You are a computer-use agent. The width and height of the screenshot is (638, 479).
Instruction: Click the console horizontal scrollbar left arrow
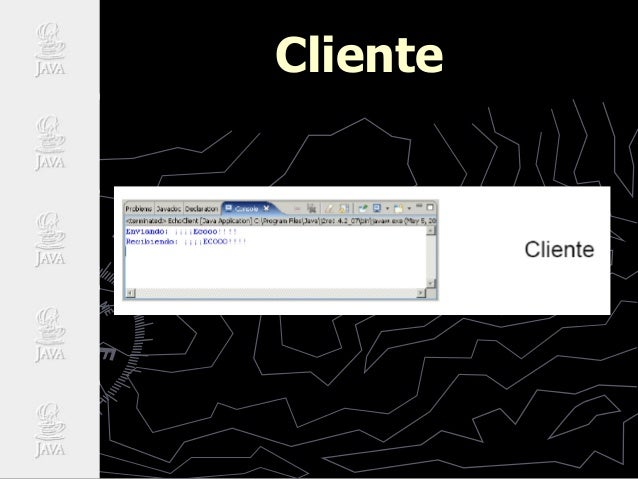[131, 293]
